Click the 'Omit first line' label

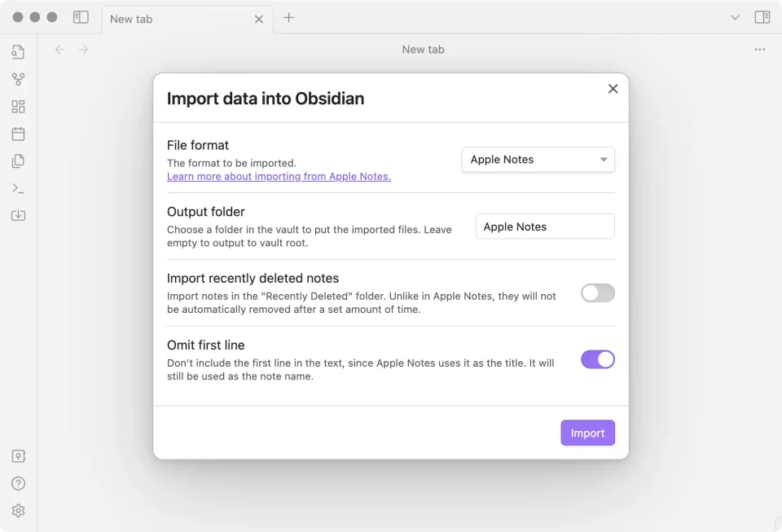pyautogui.click(x=206, y=345)
